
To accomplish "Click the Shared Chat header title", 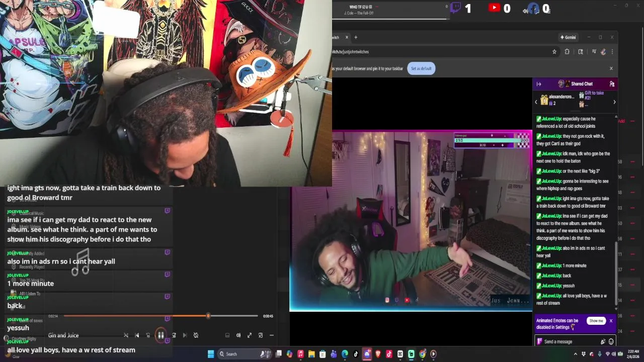I will point(582,84).
